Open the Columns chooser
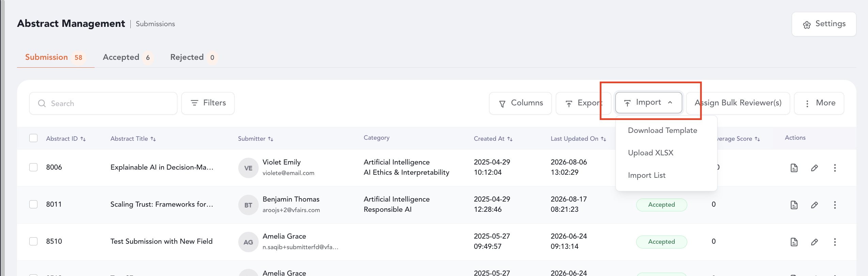 [520, 103]
